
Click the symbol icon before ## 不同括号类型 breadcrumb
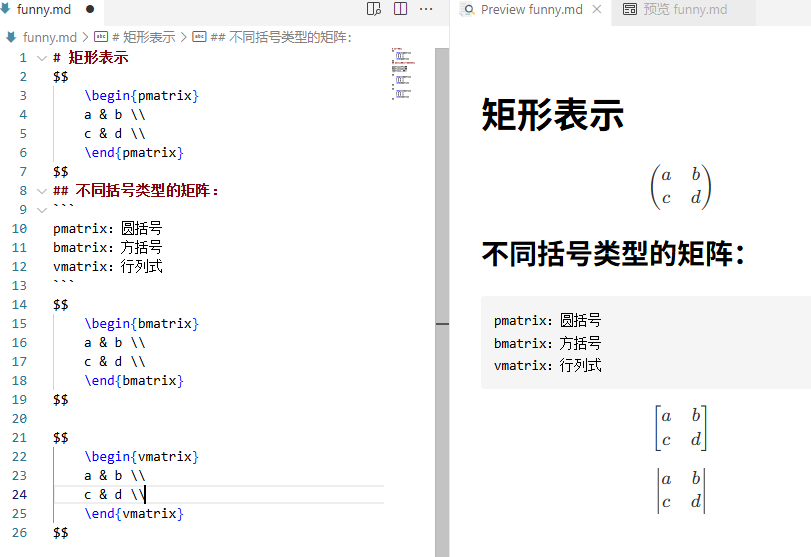[x=199, y=37]
